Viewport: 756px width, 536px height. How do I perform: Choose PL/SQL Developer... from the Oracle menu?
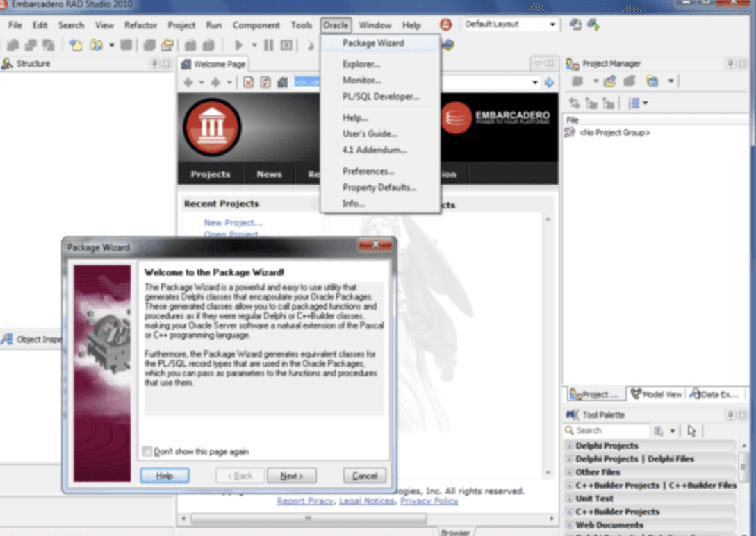pyautogui.click(x=381, y=97)
